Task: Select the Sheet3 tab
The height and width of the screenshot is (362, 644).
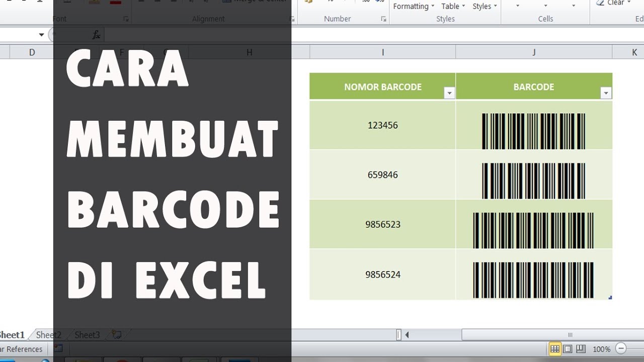Action: (87, 335)
